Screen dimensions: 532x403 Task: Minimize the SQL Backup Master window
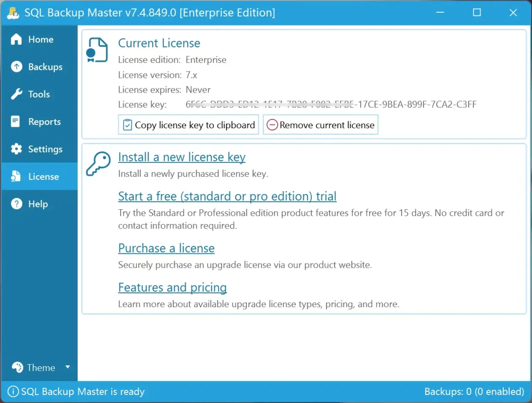(x=440, y=13)
